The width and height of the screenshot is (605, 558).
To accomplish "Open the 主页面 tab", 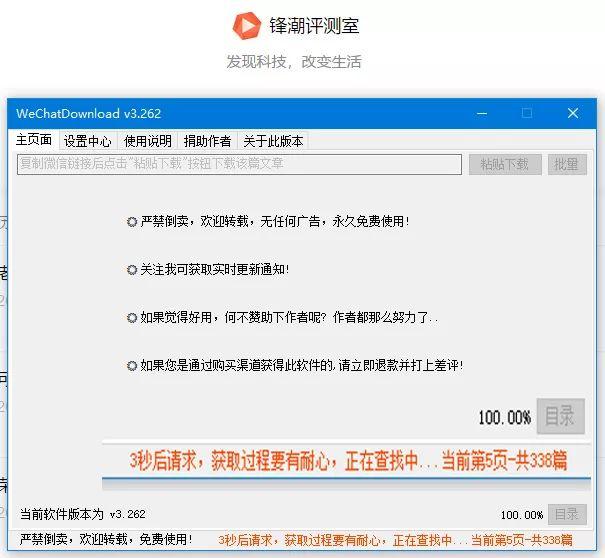I will 34,140.
